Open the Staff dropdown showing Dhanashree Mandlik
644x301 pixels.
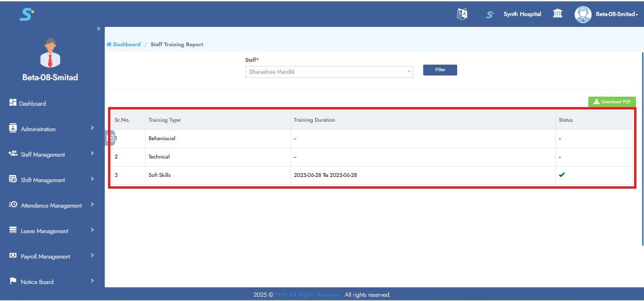329,72
